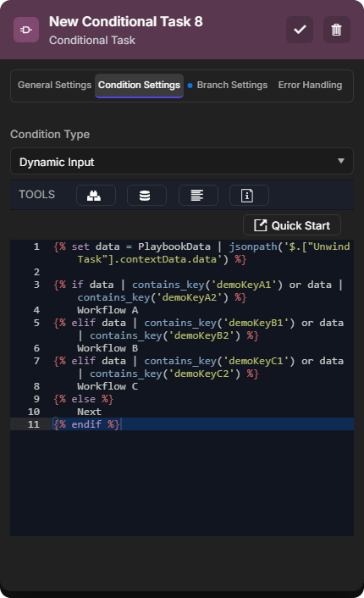Click the Workflow A line in editor
364x598 pixels.
[x=108, y=310]
